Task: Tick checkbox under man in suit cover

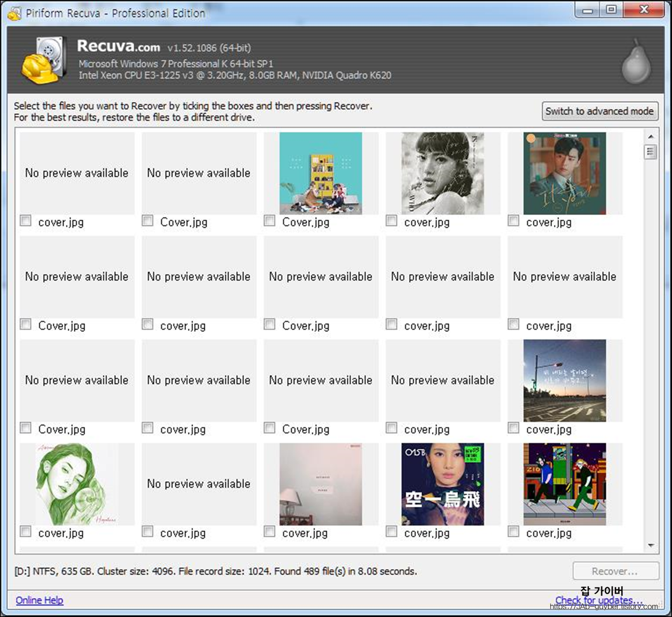Action: 513,221
